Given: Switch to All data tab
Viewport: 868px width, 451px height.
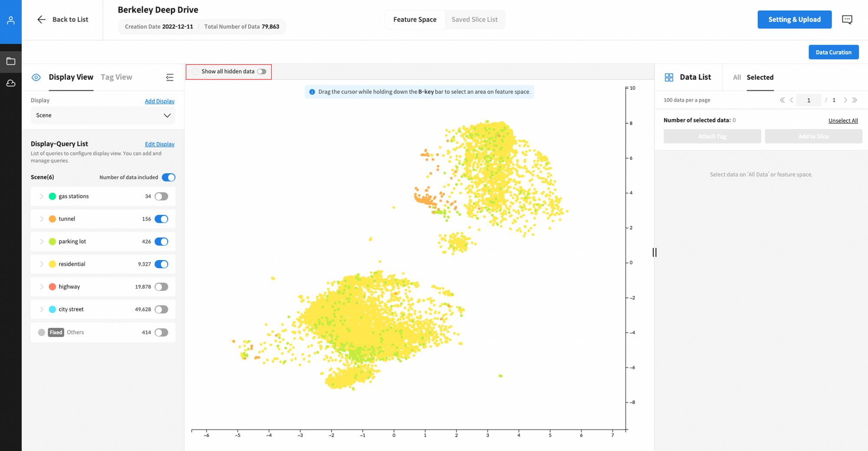Looking at the screenshot, I should tap(736, 77).
